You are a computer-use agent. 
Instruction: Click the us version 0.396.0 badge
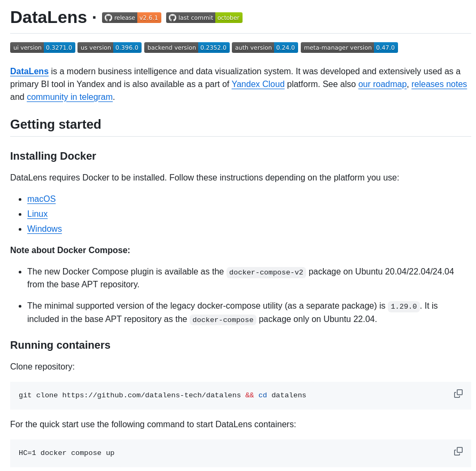109,47
